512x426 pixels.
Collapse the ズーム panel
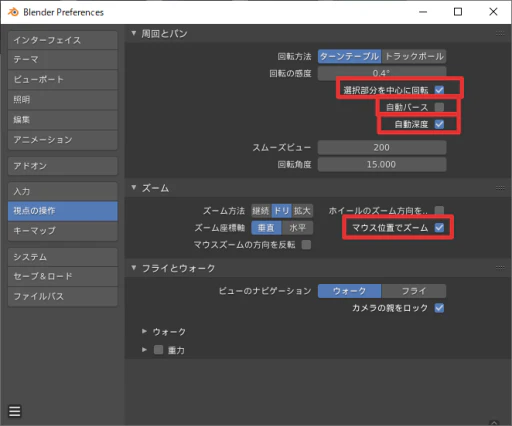click(134, 188)
